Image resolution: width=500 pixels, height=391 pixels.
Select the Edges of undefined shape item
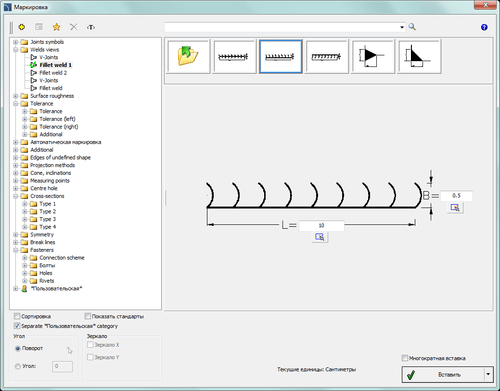[60, 158]
